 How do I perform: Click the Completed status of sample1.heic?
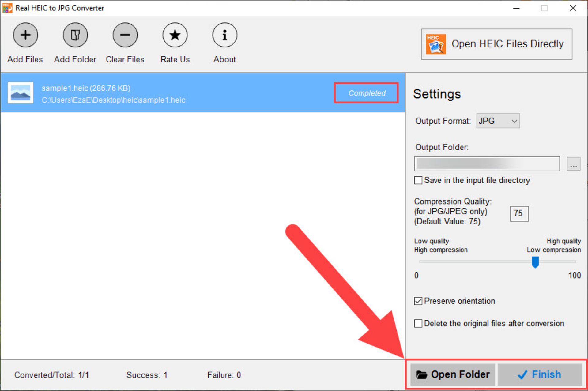(x=367, y=93)
